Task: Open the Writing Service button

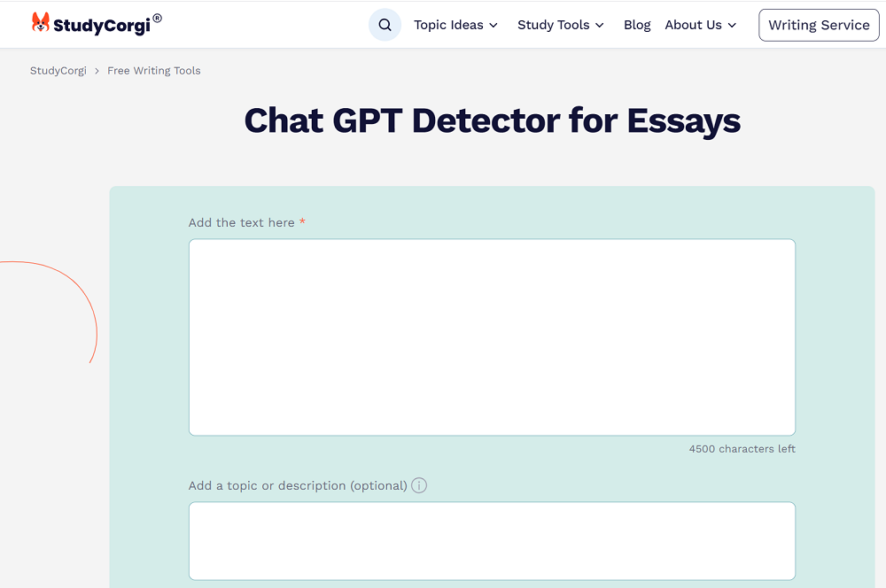Action: pyautogui.click(x=819, y=25)
